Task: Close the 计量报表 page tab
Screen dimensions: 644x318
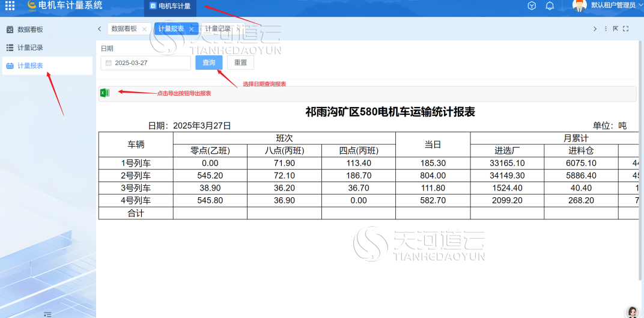Action: [x=191, y=29]
